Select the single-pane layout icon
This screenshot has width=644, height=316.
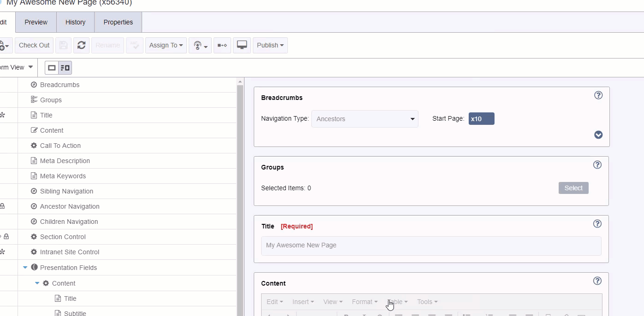(52, 68)
